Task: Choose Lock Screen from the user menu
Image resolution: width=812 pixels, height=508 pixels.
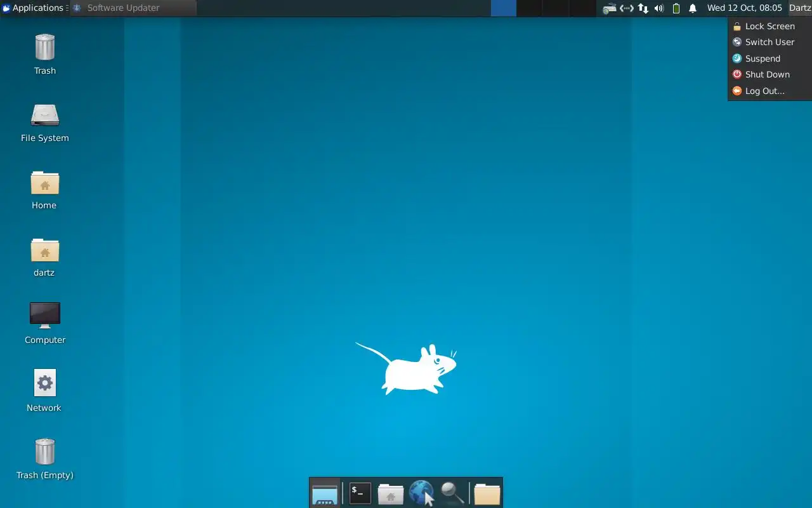Action: pyautogui.click(x=769, y=26)
